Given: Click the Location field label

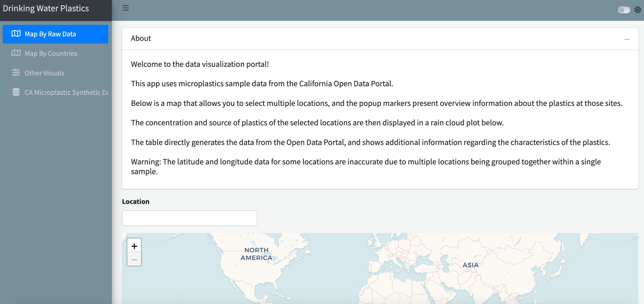Looking at the screenshot, I should (x=136, y=202).
